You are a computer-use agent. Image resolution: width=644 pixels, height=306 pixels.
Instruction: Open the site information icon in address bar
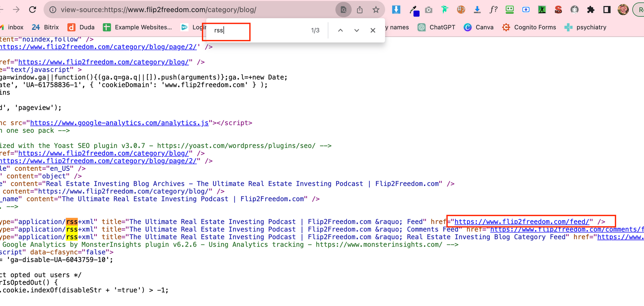point(53,10)
